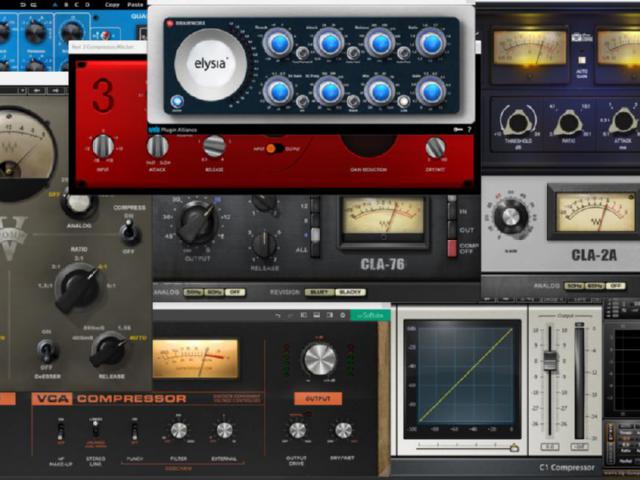Screen dimensions: 640x480
Task: Set CLA-2A Analog to 50Hz
Action: click(574, 286)
